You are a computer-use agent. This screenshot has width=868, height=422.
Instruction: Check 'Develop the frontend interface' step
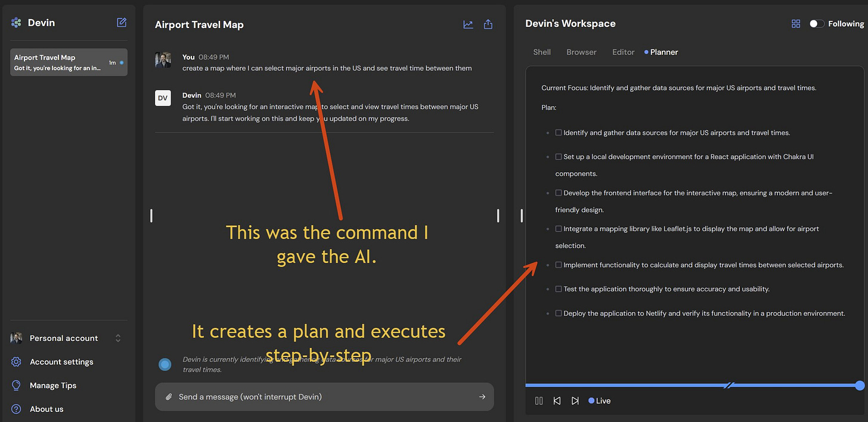pyautogui.click(x=559, y=193)
